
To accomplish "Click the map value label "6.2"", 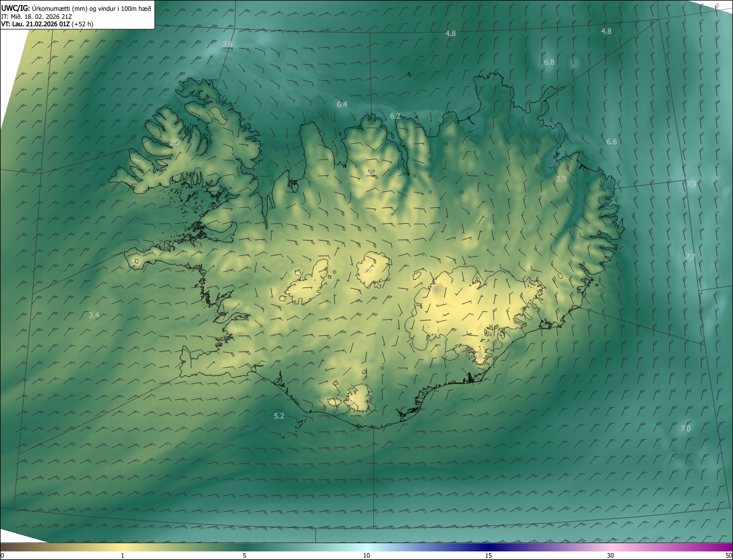I will tap(395, 116).
